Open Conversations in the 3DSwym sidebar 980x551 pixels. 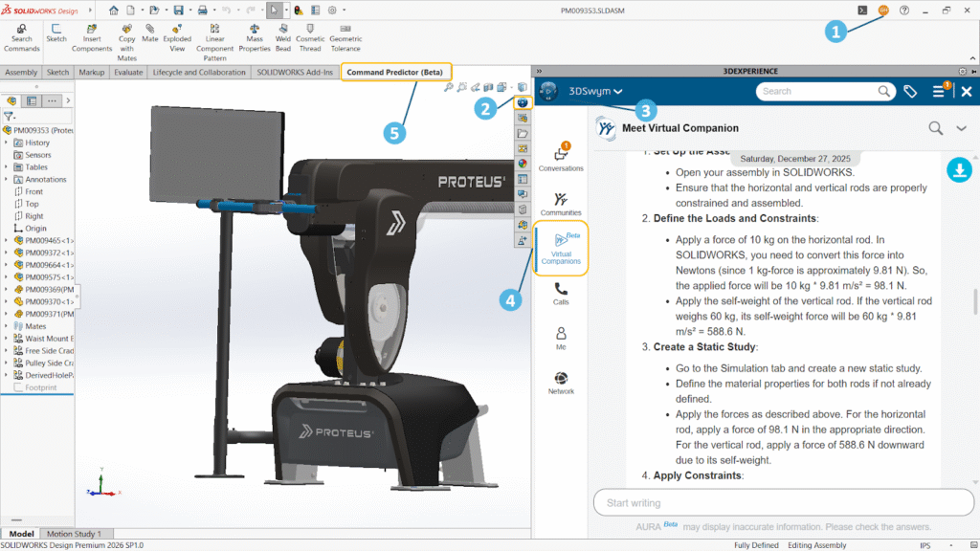pyautogui.click(x=560, y=157)
